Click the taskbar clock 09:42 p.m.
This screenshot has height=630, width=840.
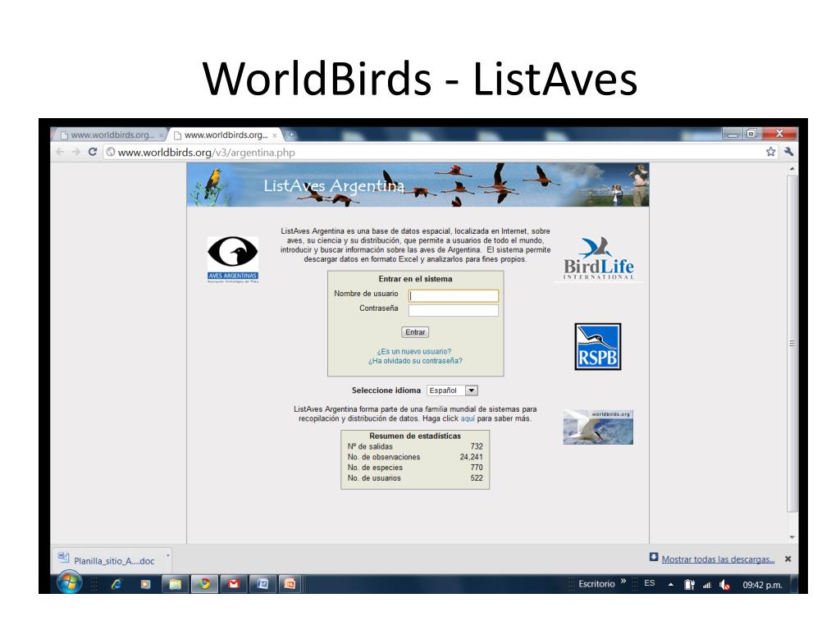pos(762,585)
